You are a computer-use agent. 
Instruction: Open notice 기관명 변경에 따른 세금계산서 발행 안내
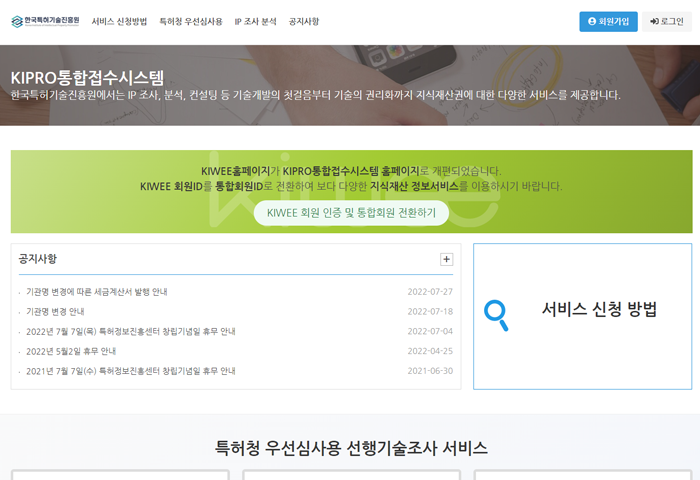point(96,292)
